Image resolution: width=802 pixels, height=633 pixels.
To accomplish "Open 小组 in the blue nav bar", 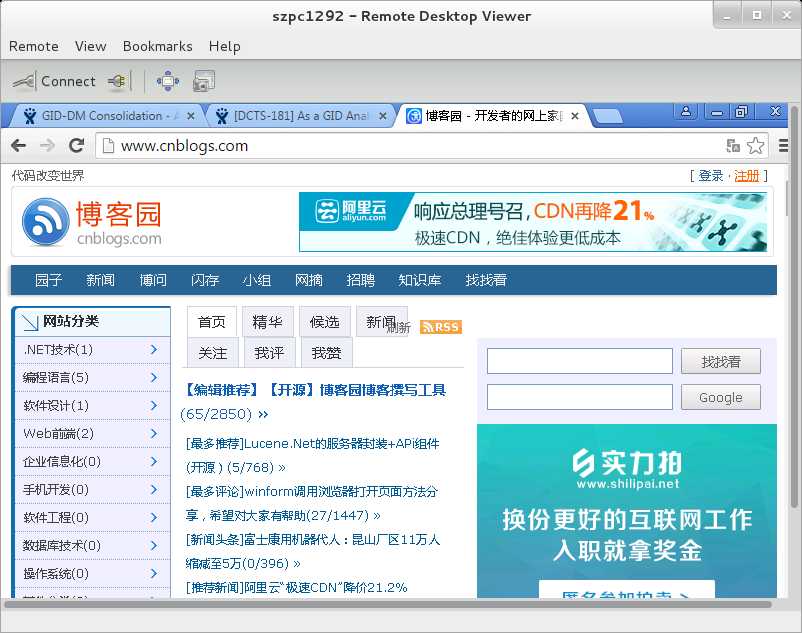I will 257,280.
